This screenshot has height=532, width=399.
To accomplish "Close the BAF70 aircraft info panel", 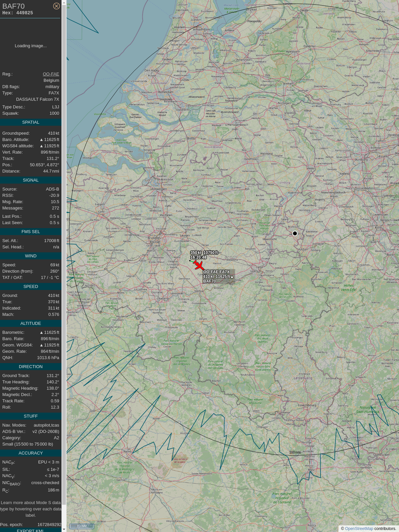I will coord(57,6).
